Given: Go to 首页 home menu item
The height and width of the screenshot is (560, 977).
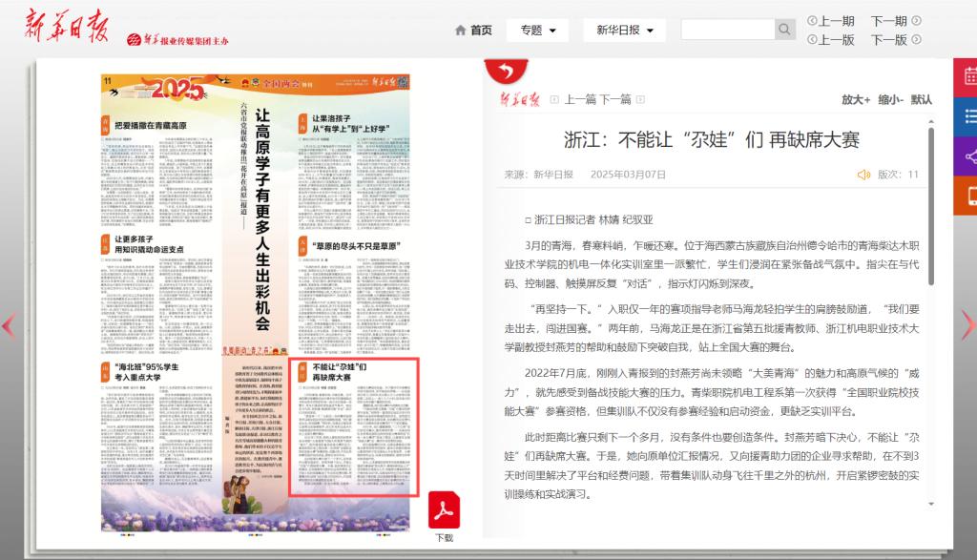Looking at the screenshot, I should click(x=474, y=31).
